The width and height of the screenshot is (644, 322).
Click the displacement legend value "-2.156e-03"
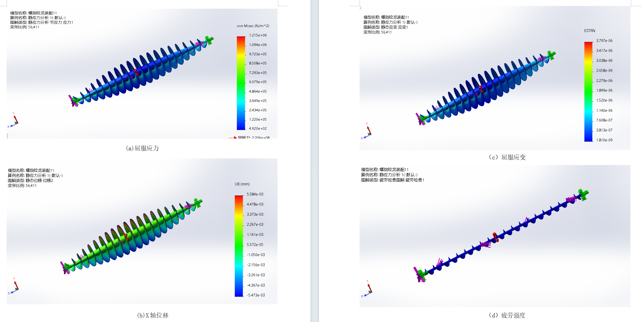(x=256, y=265)
